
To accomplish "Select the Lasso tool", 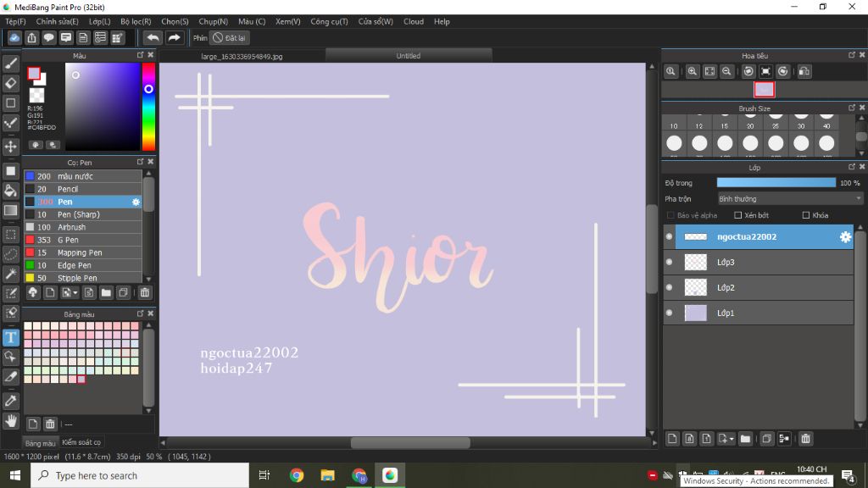I will pos(10,254).
